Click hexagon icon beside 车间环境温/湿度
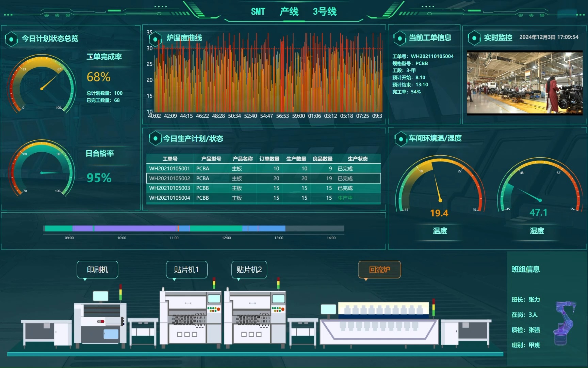Screen dimensions: 588x368 [401, 139]
